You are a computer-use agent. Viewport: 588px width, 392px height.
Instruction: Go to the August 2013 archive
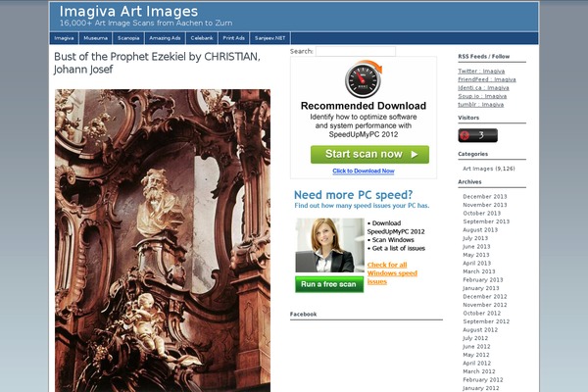(480, 229)
